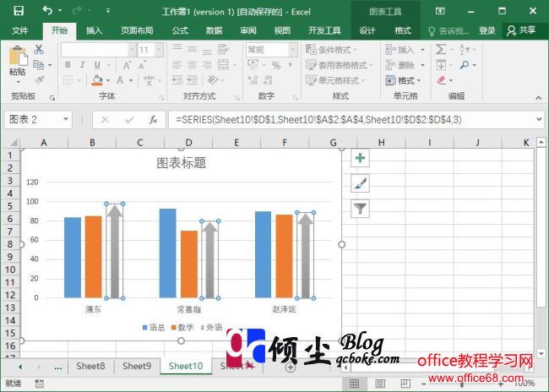The image size is (549, 392).
Task: Open the number format 常规 dropdown
Action: (x=293, y=50)
